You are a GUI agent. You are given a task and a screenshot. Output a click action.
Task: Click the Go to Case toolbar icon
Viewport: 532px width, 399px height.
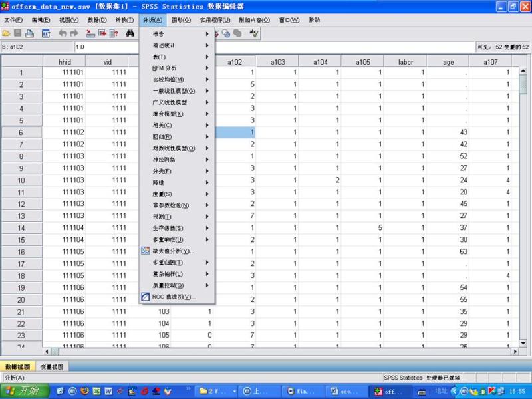tap(90, 33)
